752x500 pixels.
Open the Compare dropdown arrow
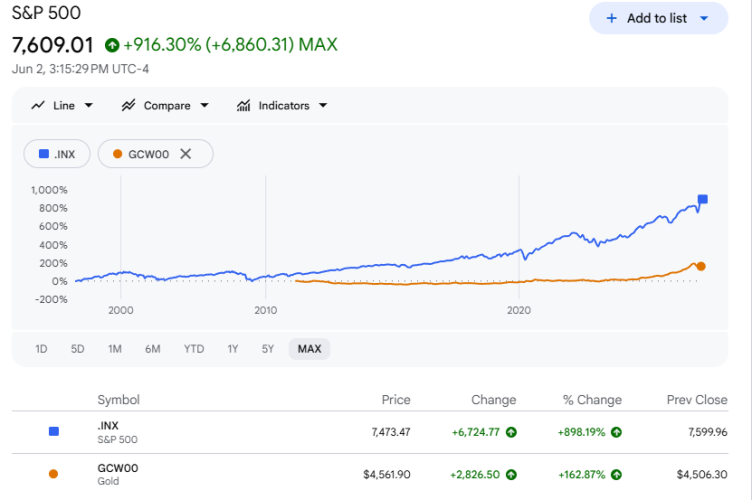(204, 105)
